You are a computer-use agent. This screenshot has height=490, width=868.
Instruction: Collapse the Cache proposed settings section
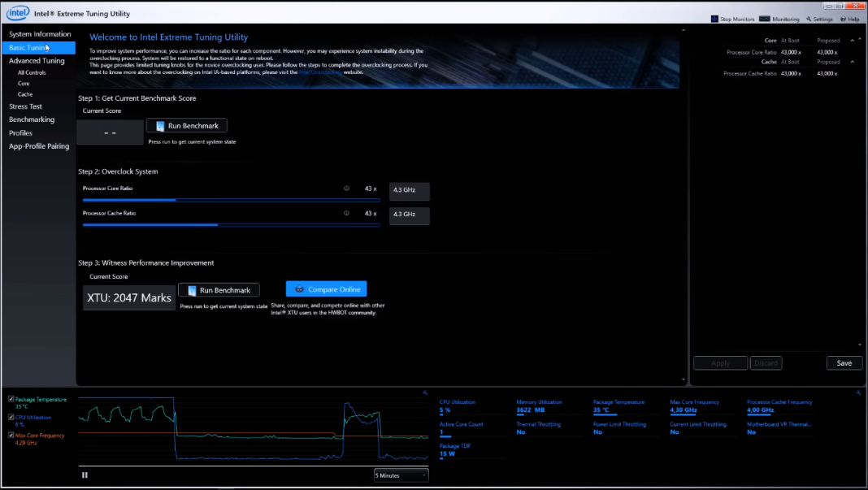click(852, 62)
